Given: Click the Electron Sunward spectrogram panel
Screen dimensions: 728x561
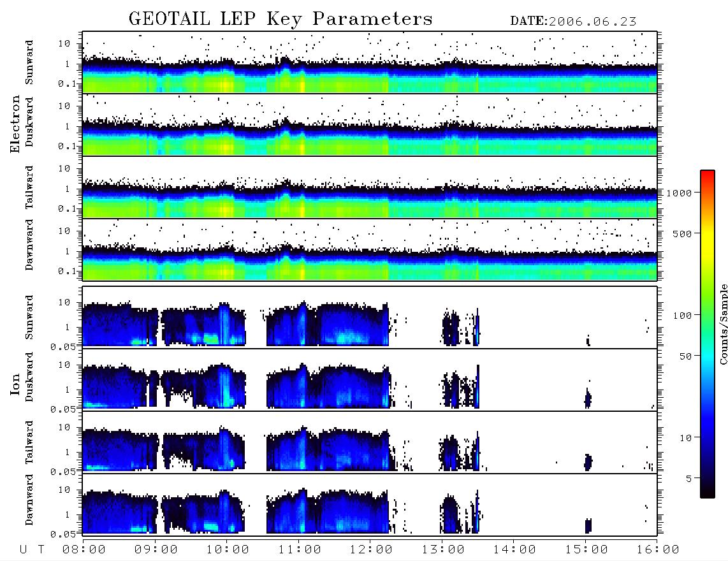Looking at the screenshot, I should click(x=370, y=62).
